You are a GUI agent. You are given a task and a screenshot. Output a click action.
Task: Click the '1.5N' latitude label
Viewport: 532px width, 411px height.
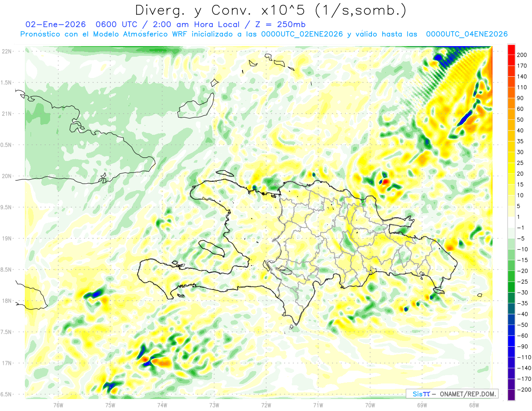[7, 82]
